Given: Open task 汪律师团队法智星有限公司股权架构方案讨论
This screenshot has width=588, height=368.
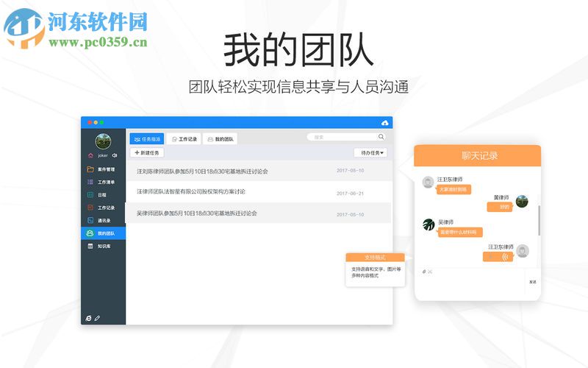Looking at the screenshot, I should 259,192.
